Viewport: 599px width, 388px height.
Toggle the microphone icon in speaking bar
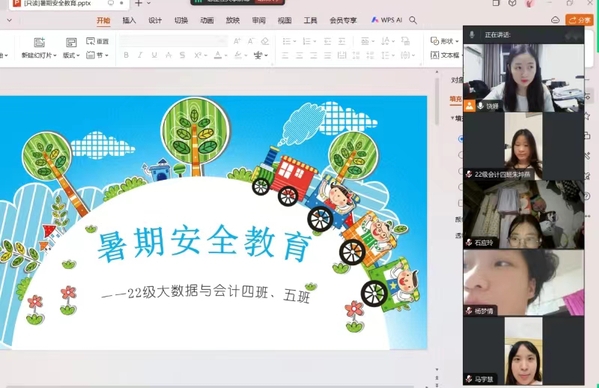tap(472, 35)
